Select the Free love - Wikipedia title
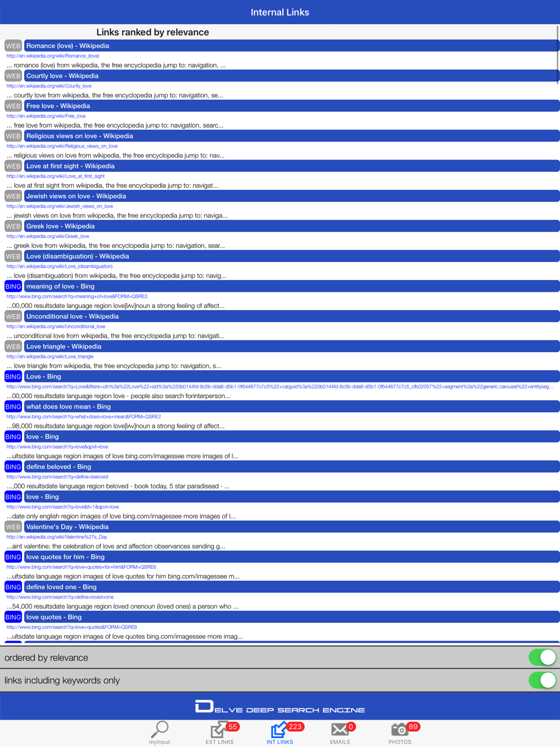The image size is (560, 747). tap(292, 106)
